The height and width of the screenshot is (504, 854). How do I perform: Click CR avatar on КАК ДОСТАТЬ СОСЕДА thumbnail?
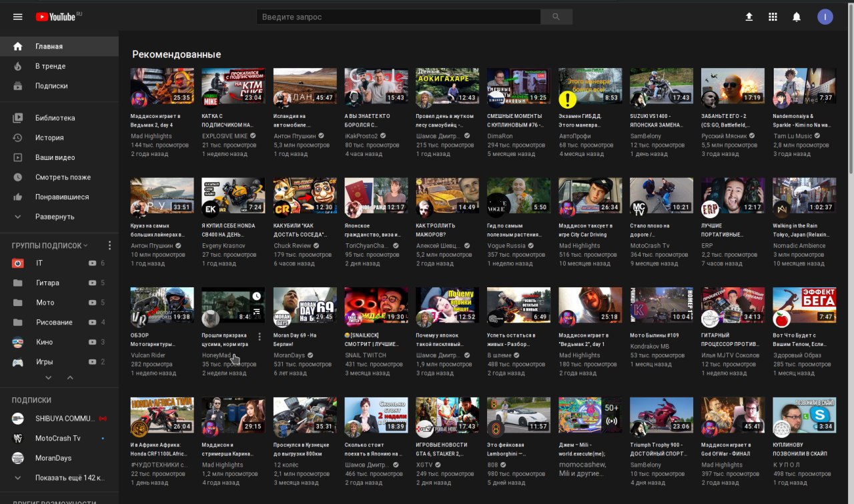click(282, 209)
